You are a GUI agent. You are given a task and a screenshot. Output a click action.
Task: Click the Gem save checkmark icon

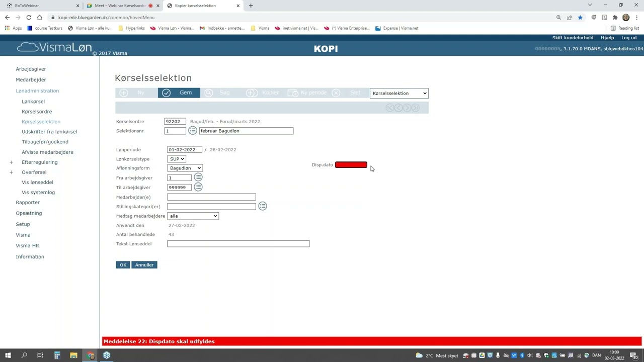click(x=167, y=93)
